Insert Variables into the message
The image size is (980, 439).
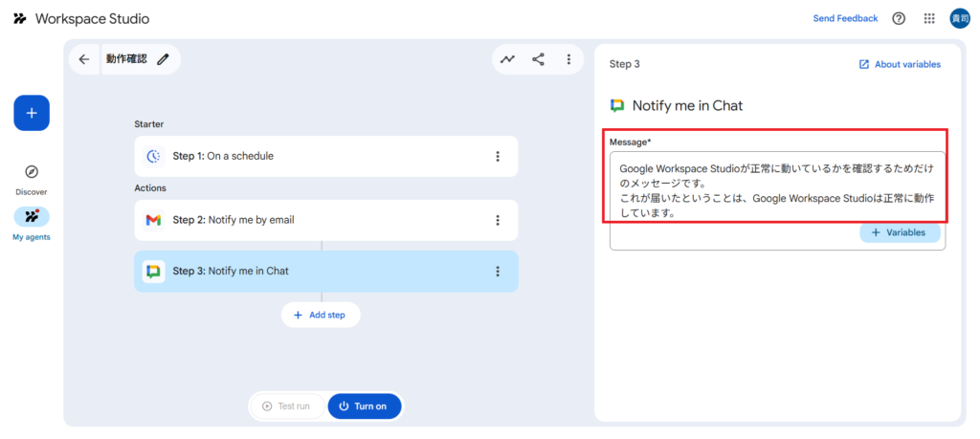tap(900, 232)
